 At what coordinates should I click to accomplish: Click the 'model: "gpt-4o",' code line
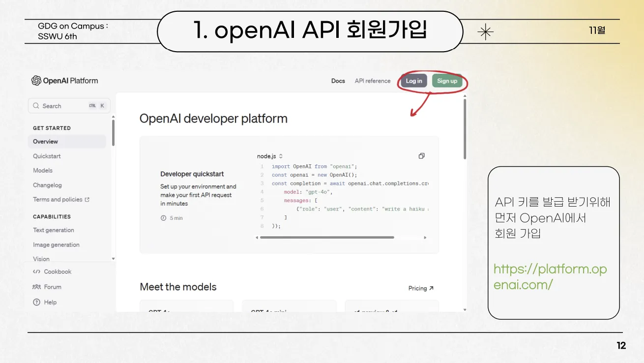(x=308, y=192)
